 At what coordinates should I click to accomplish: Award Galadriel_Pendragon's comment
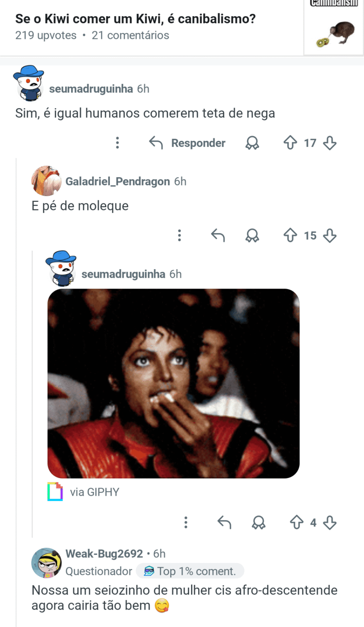click(252, 235)
